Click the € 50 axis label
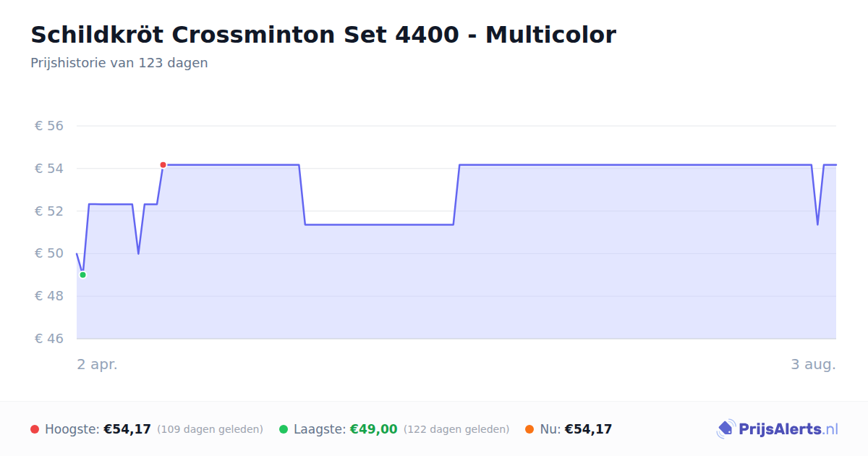868x456 pixels. coord(49,253)
